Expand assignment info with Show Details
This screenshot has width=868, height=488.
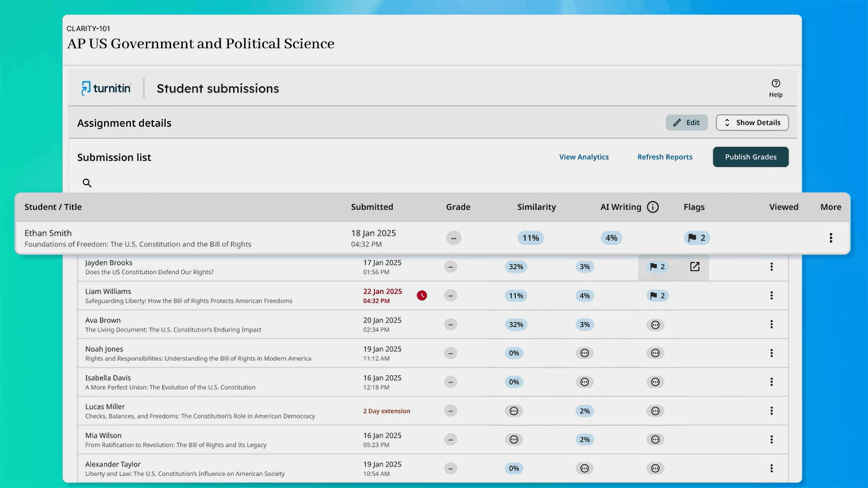pyautogui.click(x=752, y=123)
